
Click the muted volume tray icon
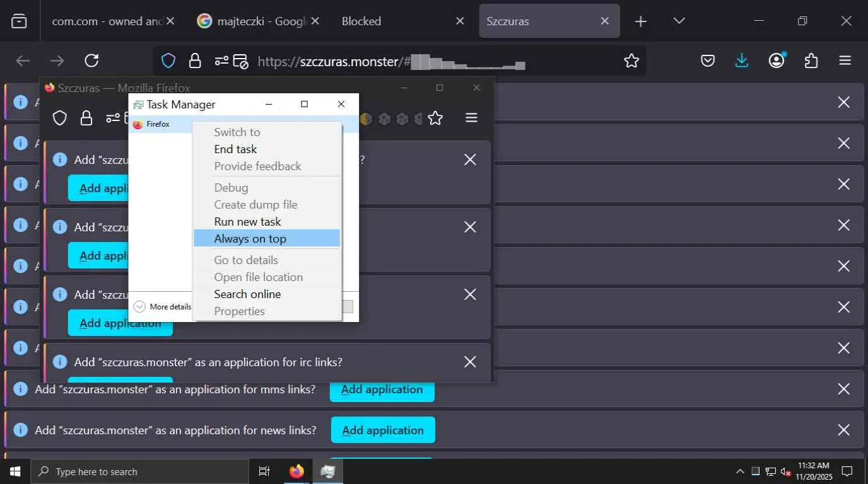[786, 471]
